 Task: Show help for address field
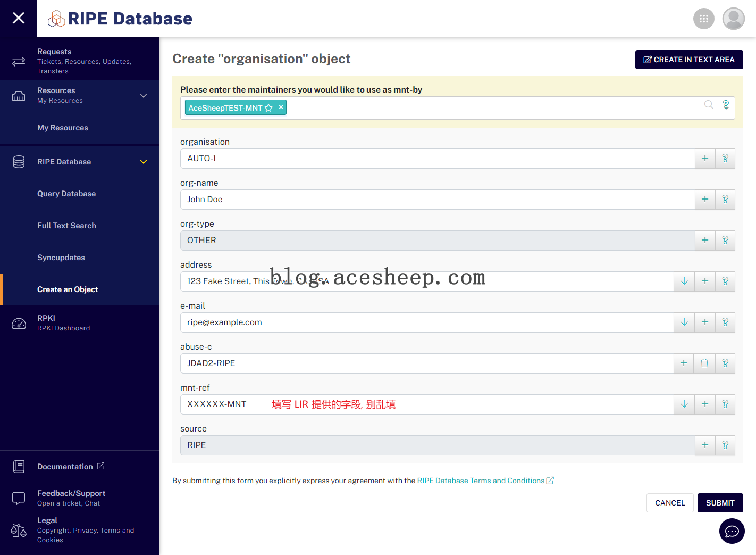click(725, 281)
